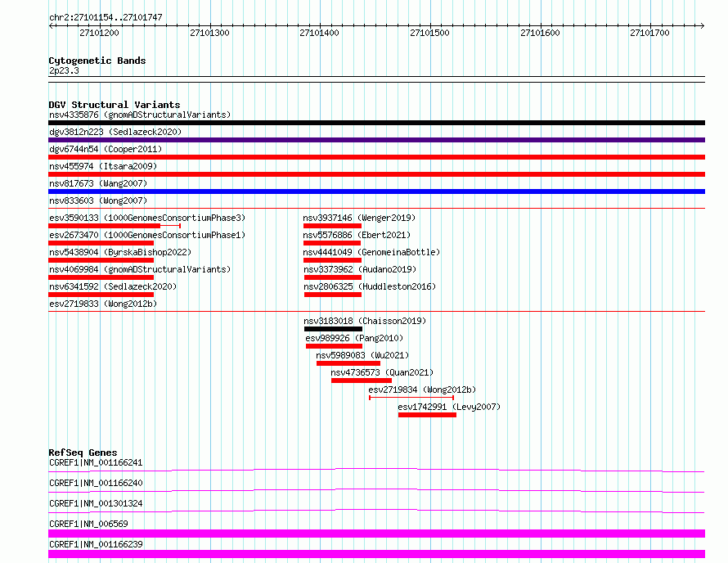Open nsv3373962 (Audano2019) label
Screen dimensions: 728x563
click(x=360, y=269)
